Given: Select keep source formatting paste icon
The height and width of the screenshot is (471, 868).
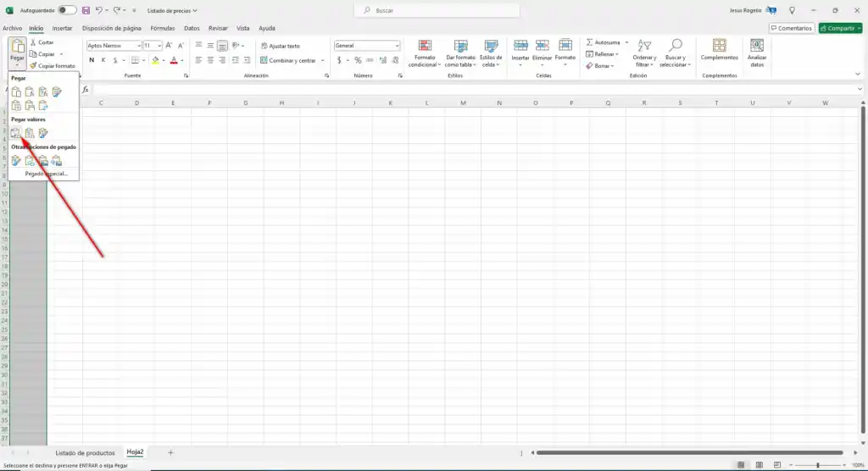Looking at the screenshot, I should 57,91.
